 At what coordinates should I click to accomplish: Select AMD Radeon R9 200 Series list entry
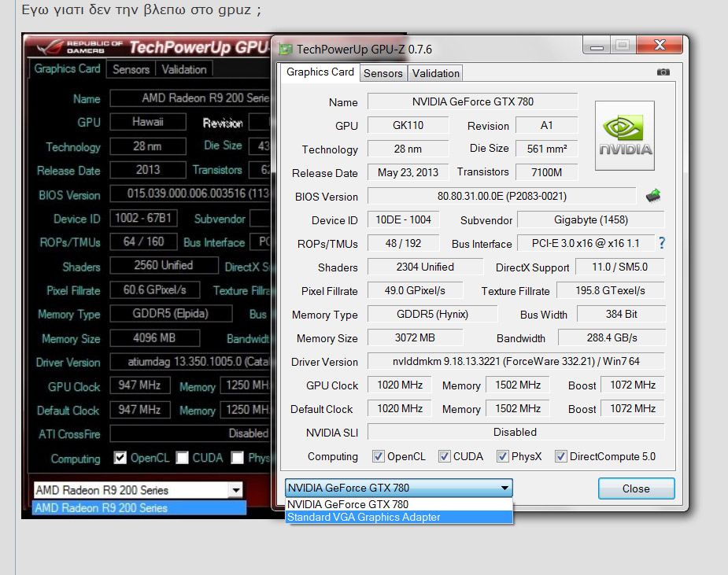(139, 507)
